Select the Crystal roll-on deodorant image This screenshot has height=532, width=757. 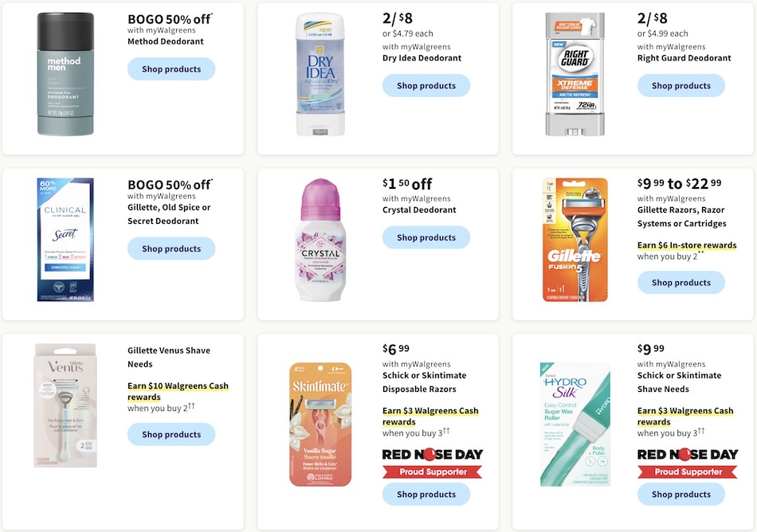(x=320, y=240)
